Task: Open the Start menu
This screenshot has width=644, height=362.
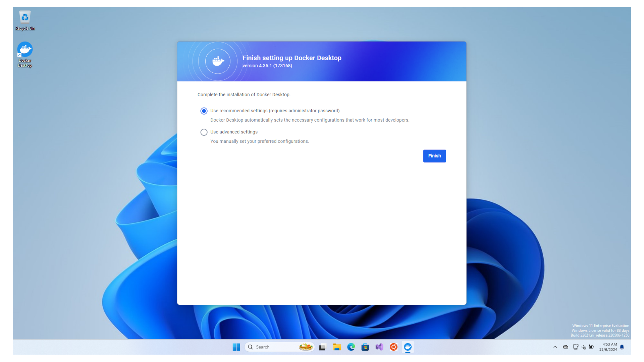Action: point(236,347)
